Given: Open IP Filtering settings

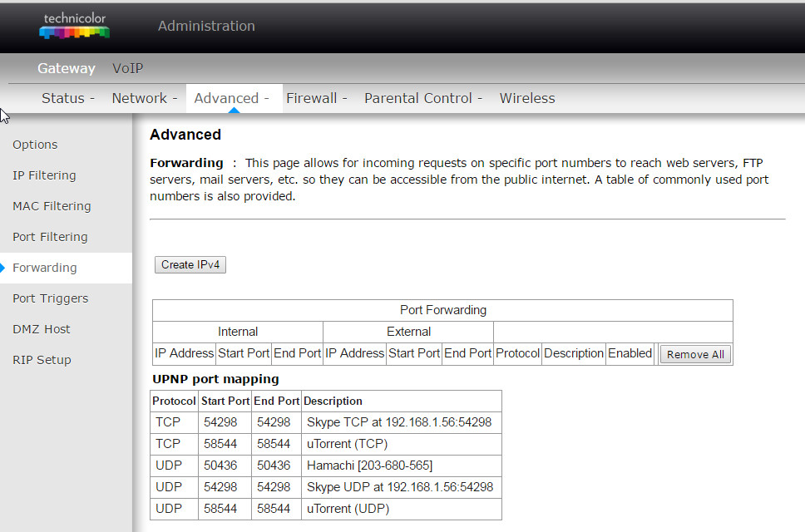Looking at the screenshot, I should (x=44, y=175).
